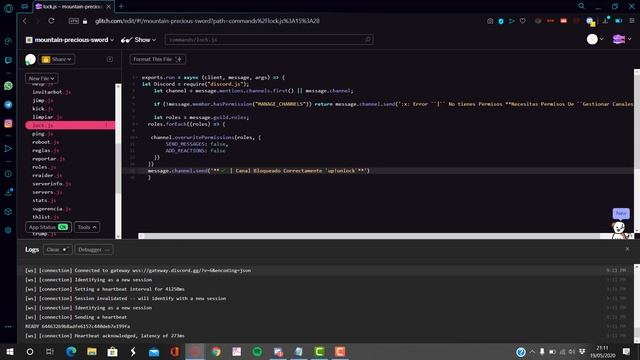This screenshot has width=640, height=360.
Task: Expand the mountain-precious-sword project menu
Action: point(70,40)
